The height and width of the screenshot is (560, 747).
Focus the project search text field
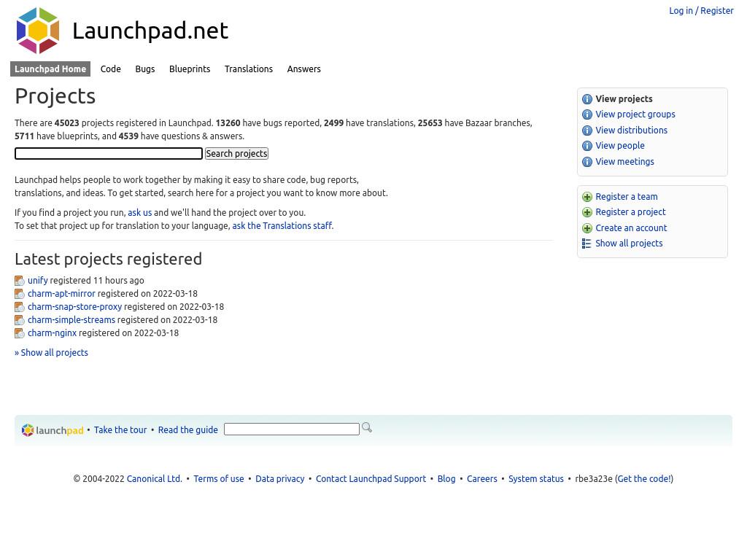(109, 153)
